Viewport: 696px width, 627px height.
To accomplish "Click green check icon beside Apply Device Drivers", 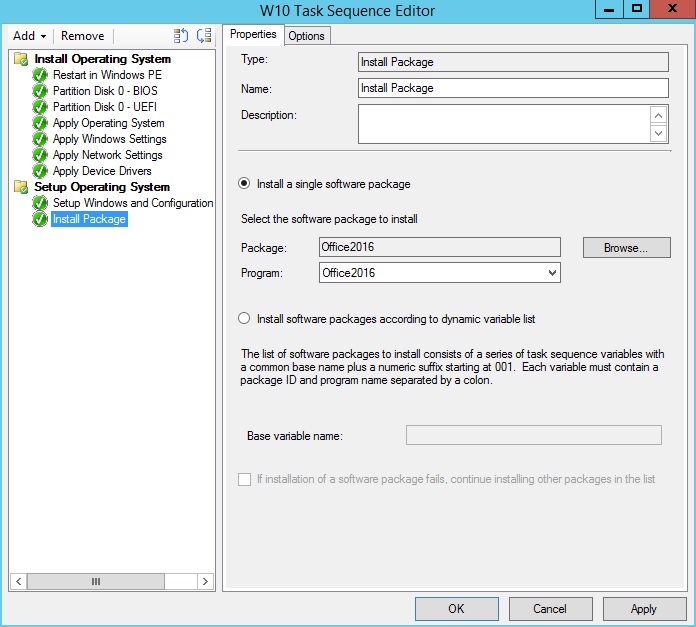I will (x=40, y=171).
